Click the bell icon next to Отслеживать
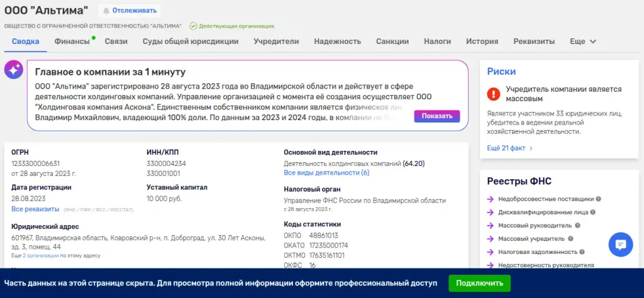Screen dimensions: 644x298 106,11
